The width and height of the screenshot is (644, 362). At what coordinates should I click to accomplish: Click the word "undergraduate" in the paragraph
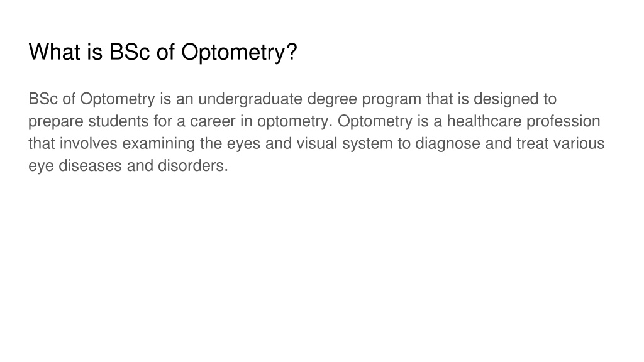click(x=250, y=99)
